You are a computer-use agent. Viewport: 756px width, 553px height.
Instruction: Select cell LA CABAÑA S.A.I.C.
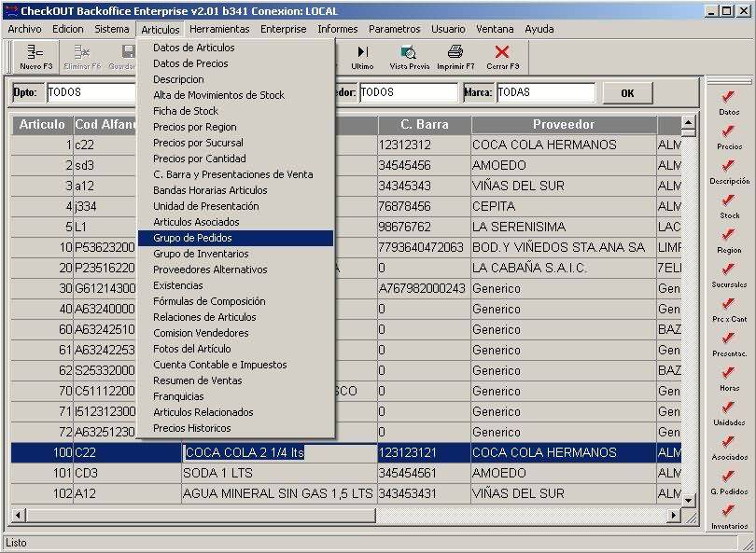coord(564,268)
